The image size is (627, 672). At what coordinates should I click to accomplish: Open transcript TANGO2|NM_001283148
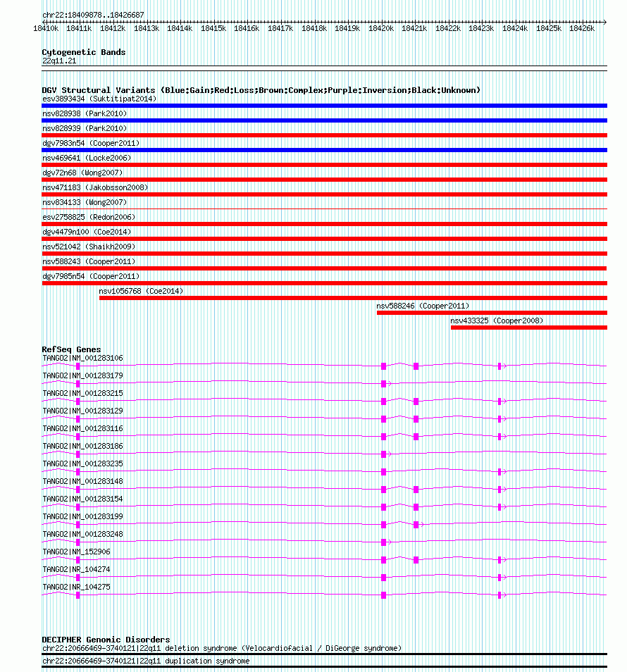coord(82,481)
